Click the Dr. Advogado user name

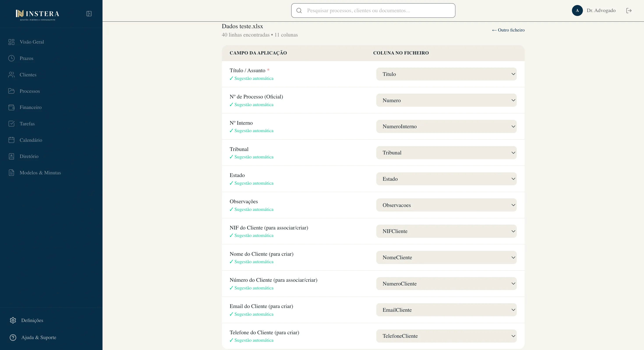[x=601, y=10]
